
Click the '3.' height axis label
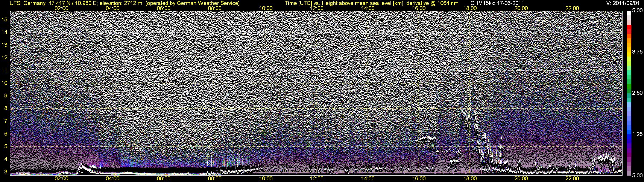(x=6, y=172)
